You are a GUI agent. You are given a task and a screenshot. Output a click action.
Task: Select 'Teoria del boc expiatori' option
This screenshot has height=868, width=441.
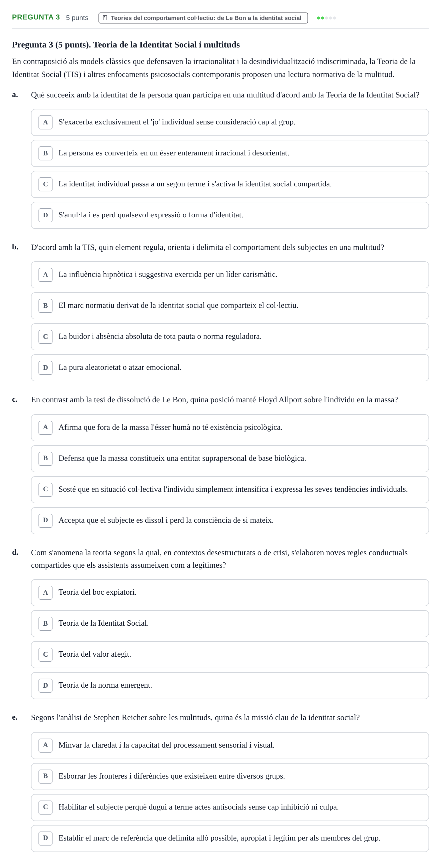click(x=229, y=592)
